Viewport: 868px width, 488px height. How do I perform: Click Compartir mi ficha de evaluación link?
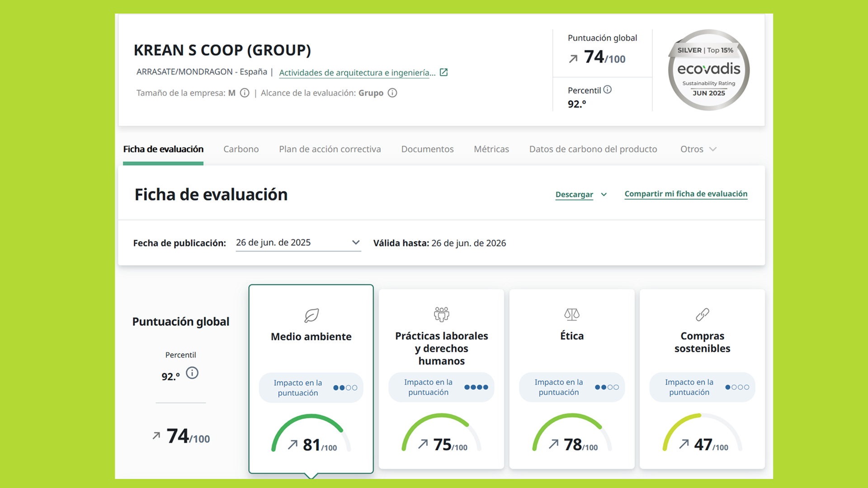pyautogui.click(x=686, y=194)
